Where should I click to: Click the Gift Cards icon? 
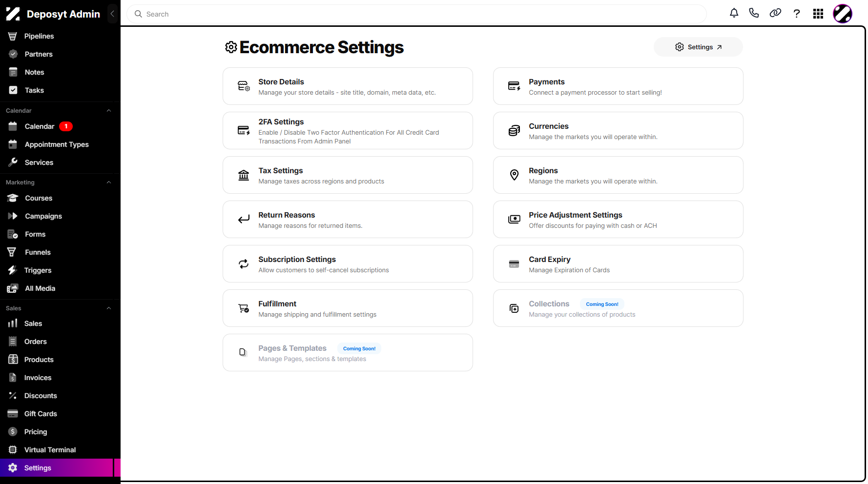click(13, 414)
